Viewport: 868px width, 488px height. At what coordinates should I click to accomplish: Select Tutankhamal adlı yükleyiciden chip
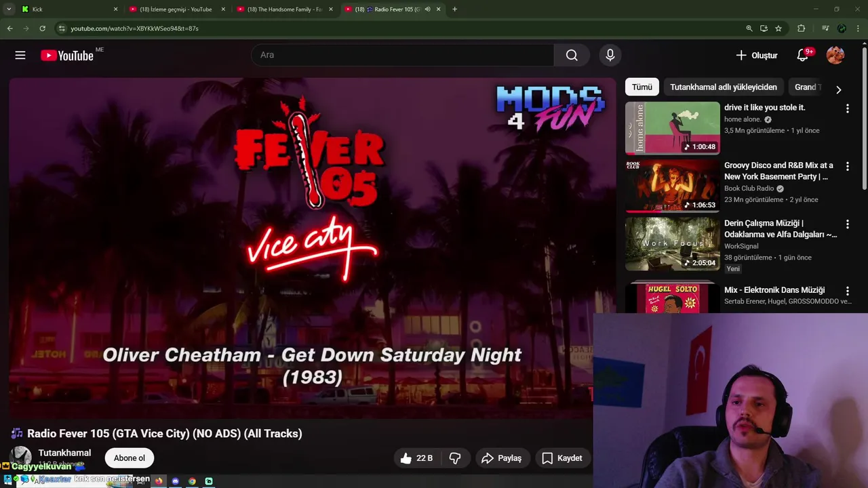[x=724, y=87]
